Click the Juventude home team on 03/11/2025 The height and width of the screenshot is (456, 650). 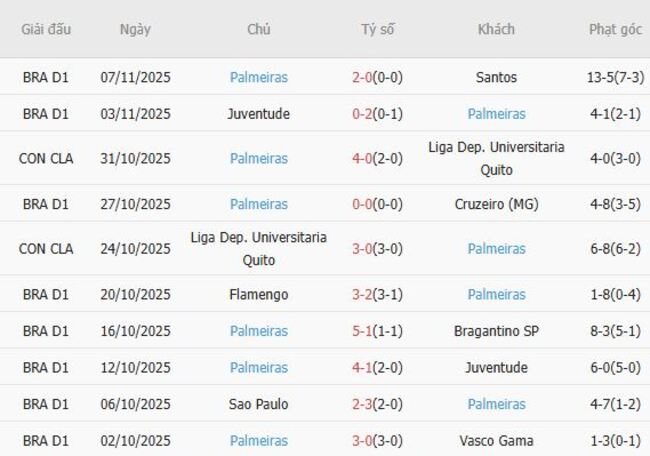click(258, 114)
